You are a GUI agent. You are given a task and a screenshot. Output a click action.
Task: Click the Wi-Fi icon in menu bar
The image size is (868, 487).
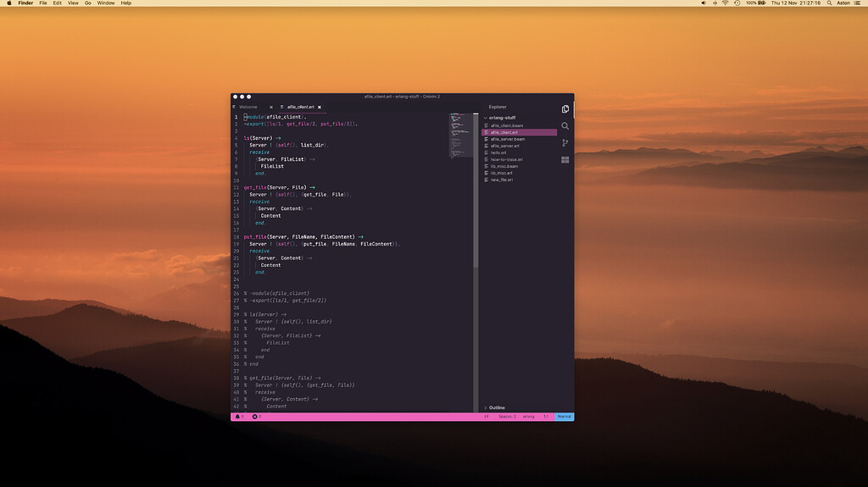pos(726,3)
